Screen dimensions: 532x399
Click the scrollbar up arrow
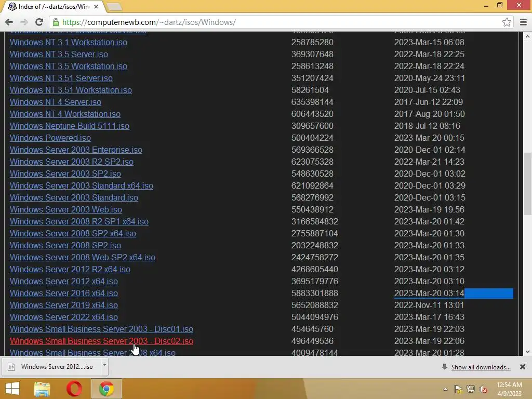tap(527, 36)
